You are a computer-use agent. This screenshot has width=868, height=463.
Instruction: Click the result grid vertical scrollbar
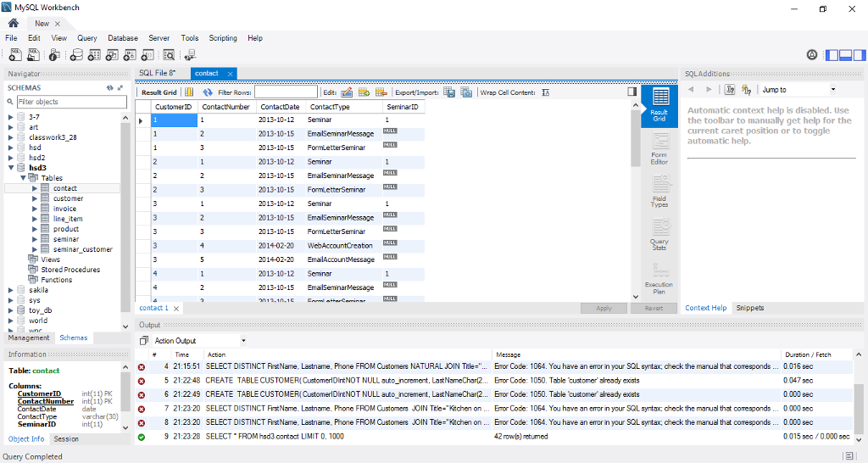636,138
